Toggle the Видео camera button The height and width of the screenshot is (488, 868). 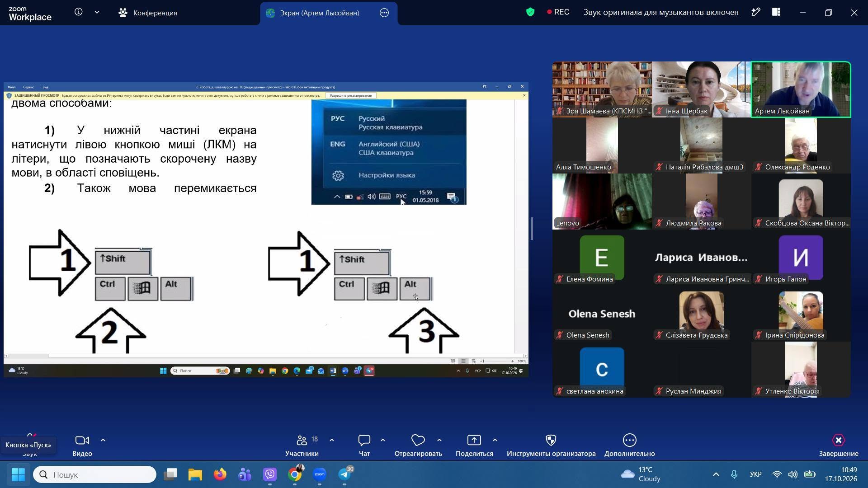click(82, 446)
